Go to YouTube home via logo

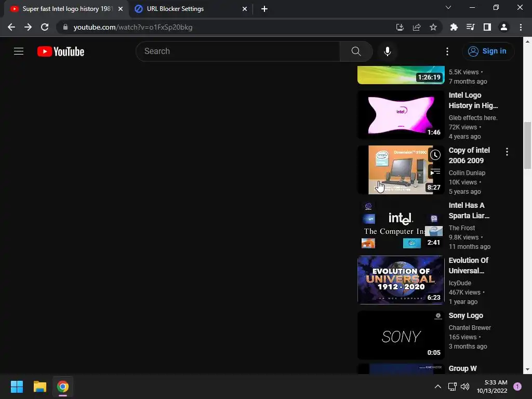coord(61,51)
